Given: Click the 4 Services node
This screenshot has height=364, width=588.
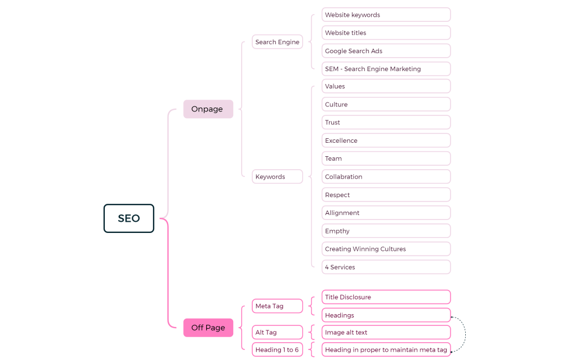Looking at the screenshot, I should [x=386, y=267].
